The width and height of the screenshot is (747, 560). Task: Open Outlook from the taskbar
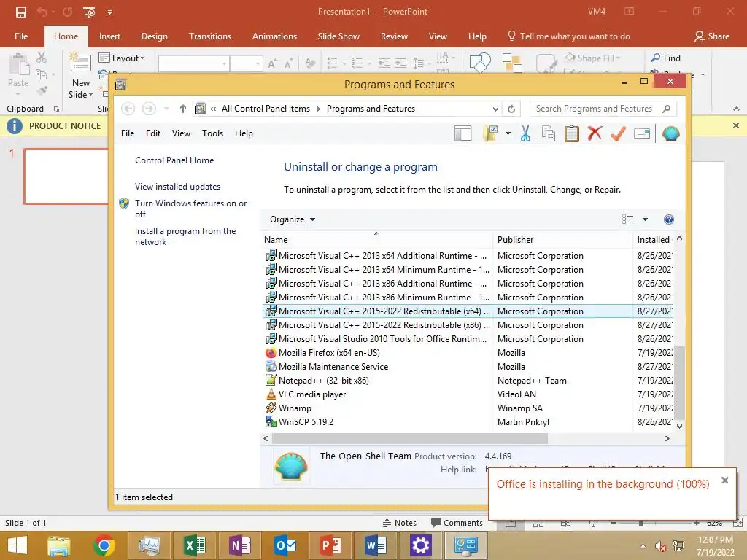(x=285, y=545)
